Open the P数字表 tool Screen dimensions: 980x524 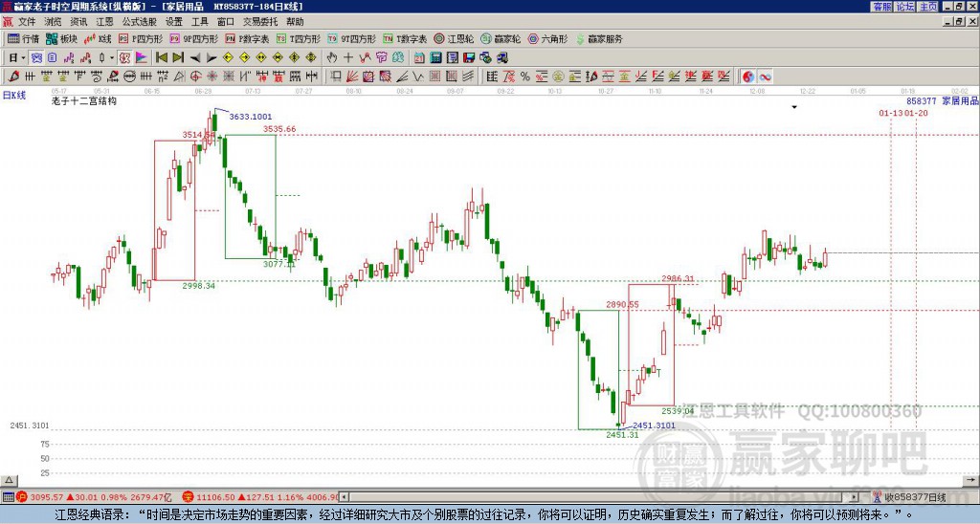point(247,38)
